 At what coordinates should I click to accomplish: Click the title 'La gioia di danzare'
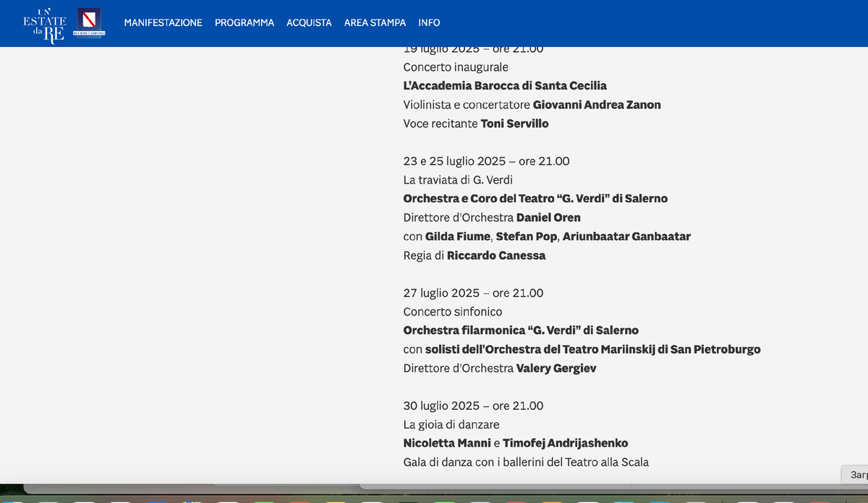(x=451, y=424)
